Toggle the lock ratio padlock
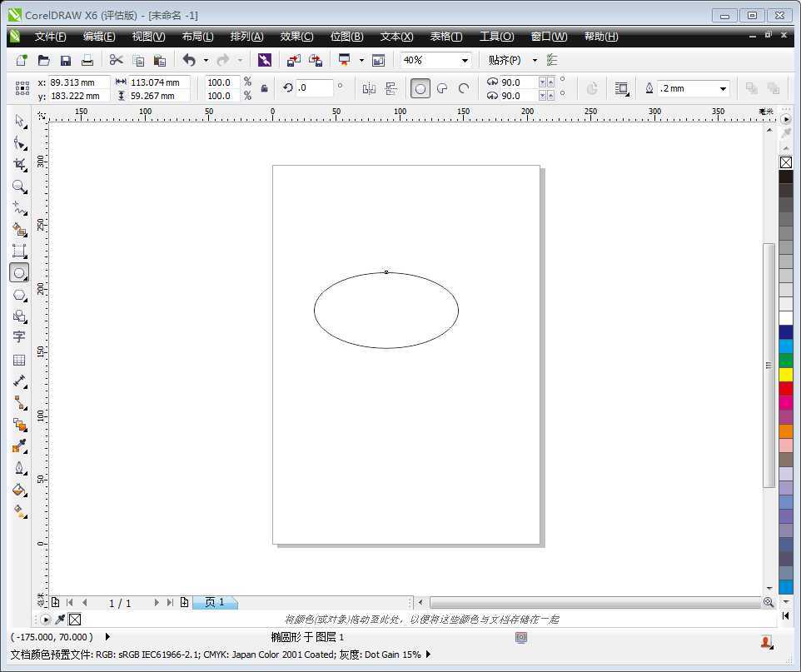Image resolution: width=801 pixels, height=672 pixels. click(x=263, y=89)
